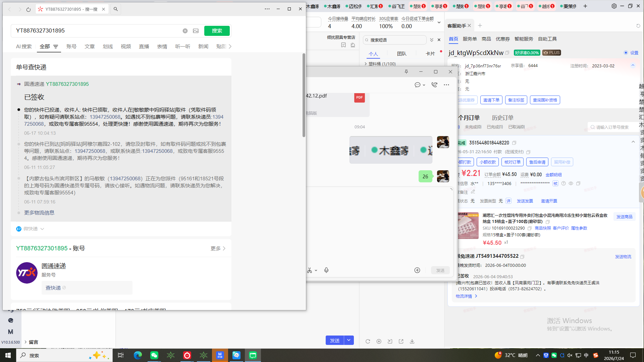Switch to the 历史订单 tab
This screenshot has width=644, height=362.
502,118
